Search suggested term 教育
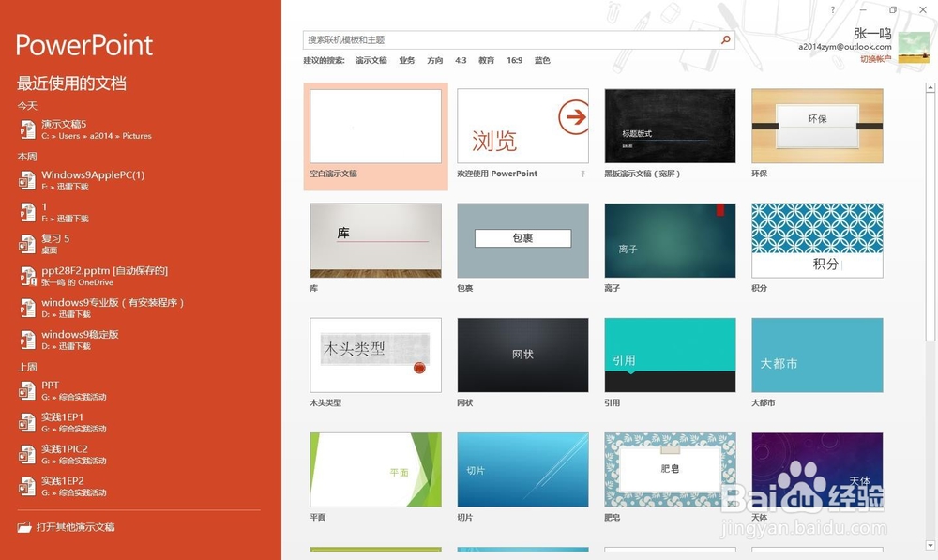This screenshot has height=560, width=938. 486,60
